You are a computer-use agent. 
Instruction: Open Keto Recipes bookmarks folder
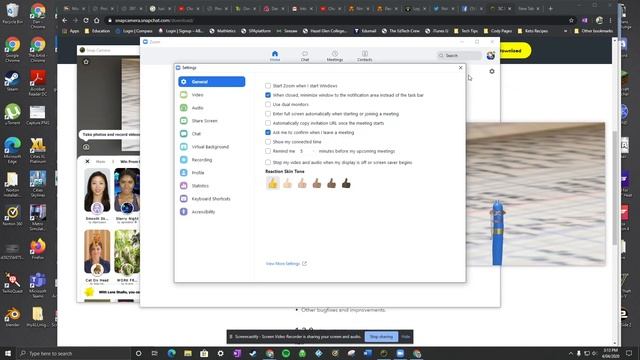pos(533,31)
